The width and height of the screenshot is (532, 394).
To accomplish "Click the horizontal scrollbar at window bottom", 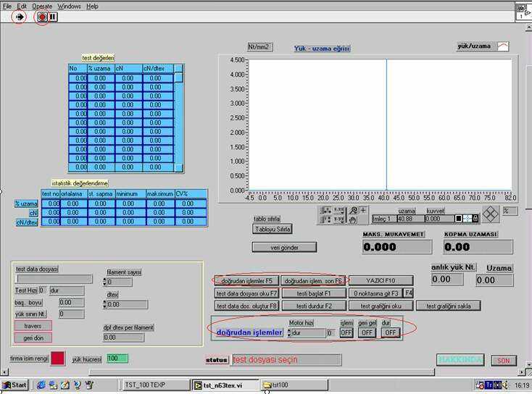I will pos(261,372).
